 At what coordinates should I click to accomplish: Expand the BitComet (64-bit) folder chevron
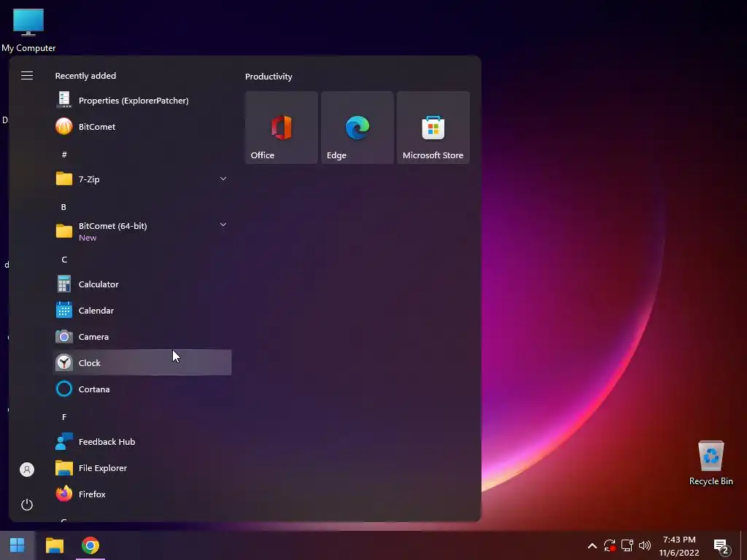(223, 225)
